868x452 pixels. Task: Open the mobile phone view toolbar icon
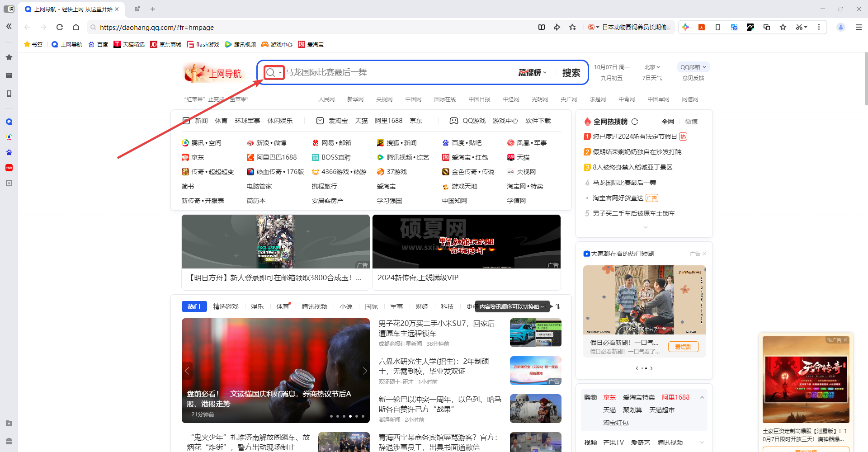click(718, 27)
